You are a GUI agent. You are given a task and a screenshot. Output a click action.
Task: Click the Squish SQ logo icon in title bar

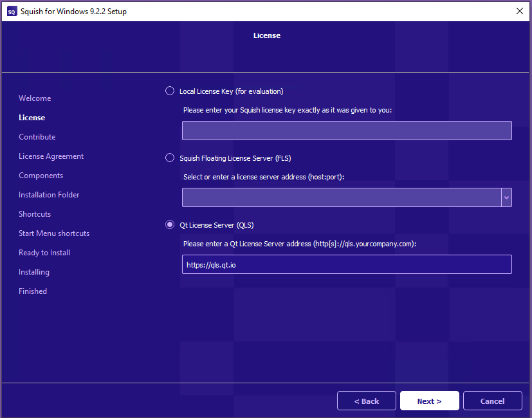pos(12,12)
